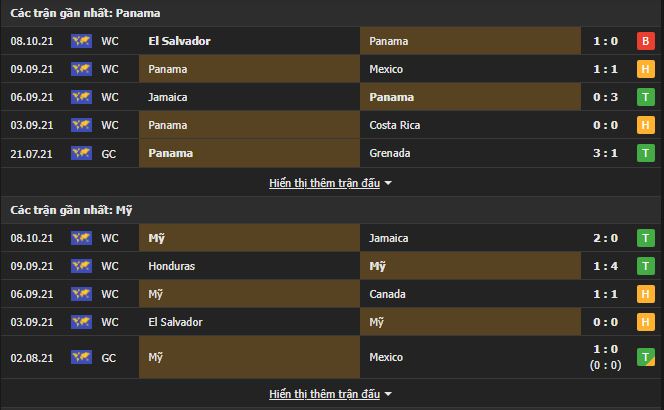Click the flag icon on Mỹ vs Mexico row

(81, 357)
